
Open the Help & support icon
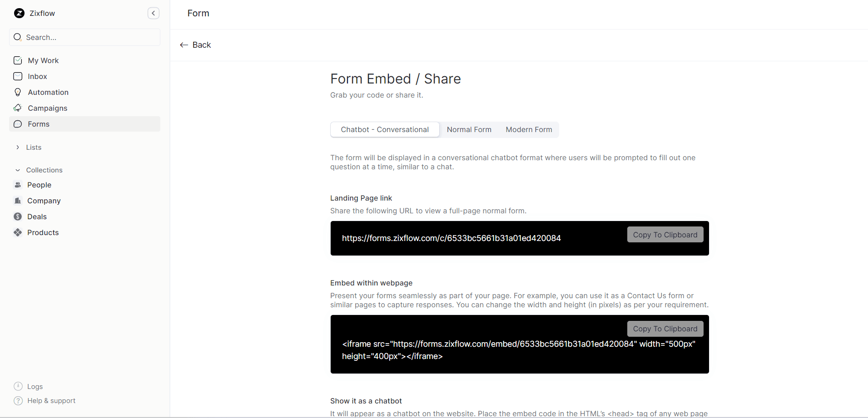click(x=18, y=401)
